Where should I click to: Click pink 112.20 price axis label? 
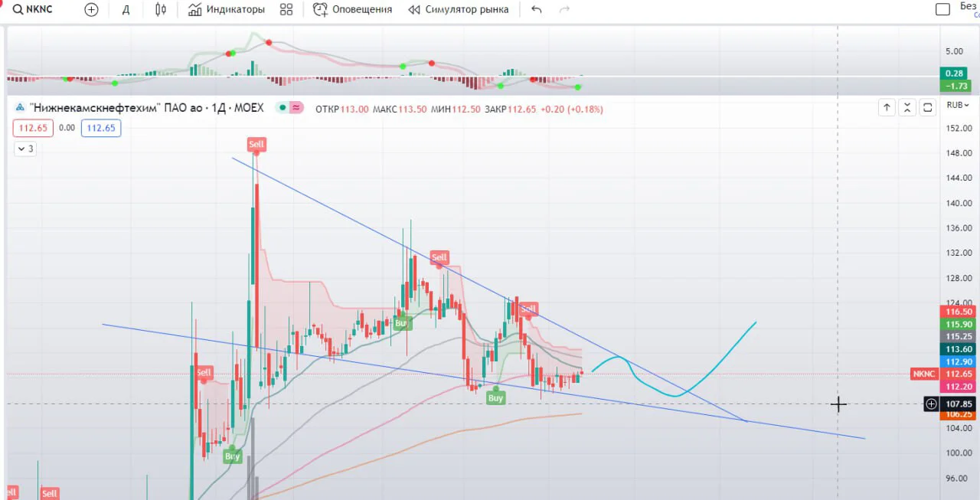coord(959,386)
